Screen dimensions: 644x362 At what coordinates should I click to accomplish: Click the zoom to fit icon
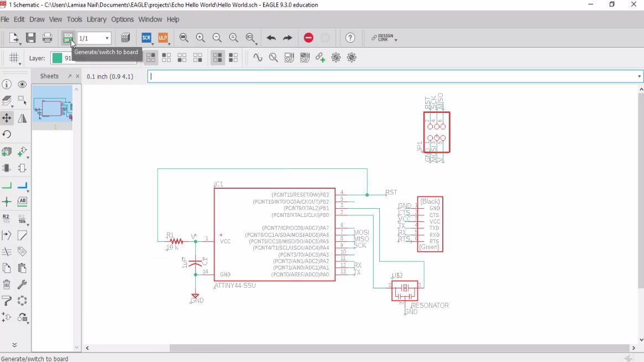coord(184,38)
